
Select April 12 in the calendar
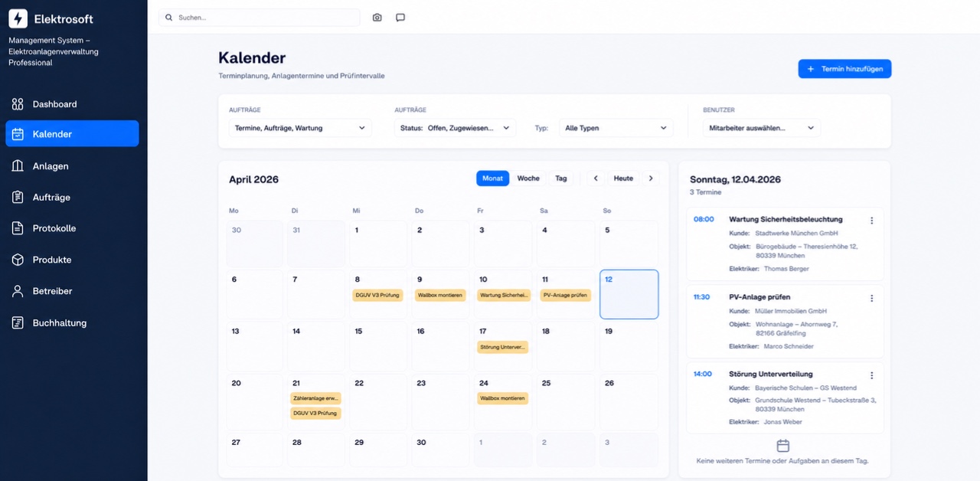pos(629,294)
